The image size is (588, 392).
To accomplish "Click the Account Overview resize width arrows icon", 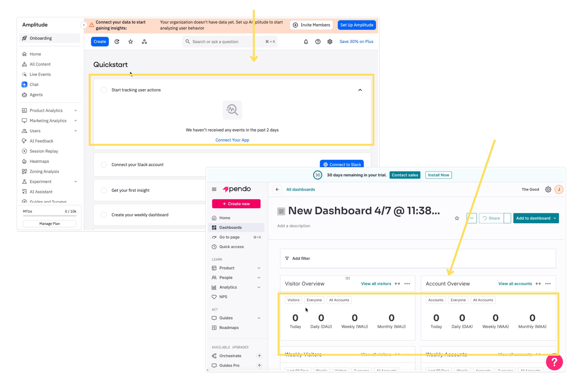I will pyautogui.click(x=538, y=284).
